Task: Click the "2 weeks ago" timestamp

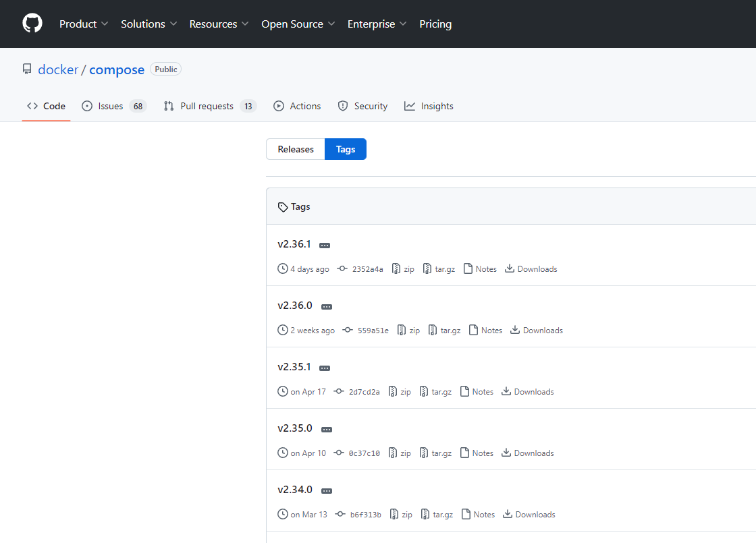Action: point(313,330)
